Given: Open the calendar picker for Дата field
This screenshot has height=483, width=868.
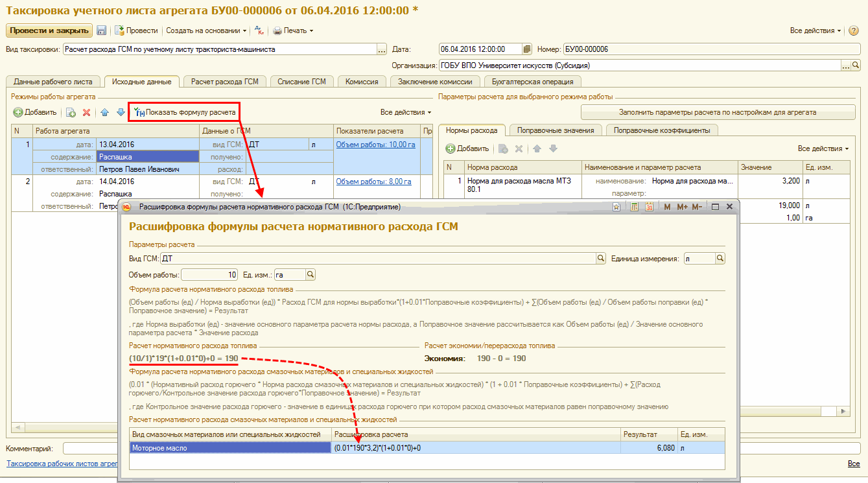Looking at the screenshot, I should tap(527, 49).
